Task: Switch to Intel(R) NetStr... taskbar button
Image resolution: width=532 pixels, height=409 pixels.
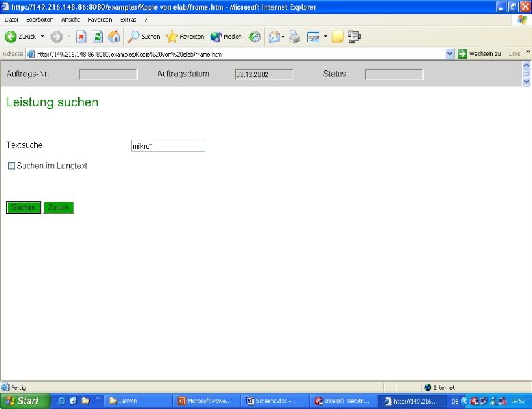Action: coord(344,401)
